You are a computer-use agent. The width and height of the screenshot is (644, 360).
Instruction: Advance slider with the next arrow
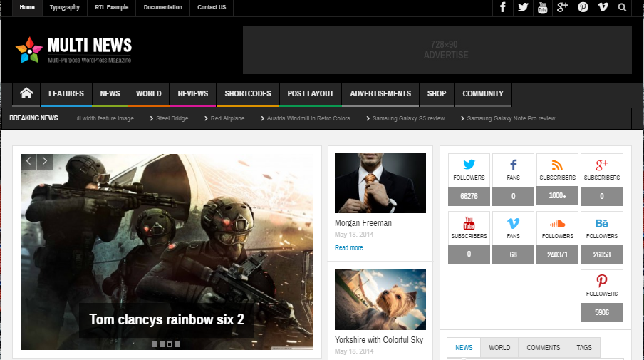(45, 162)
